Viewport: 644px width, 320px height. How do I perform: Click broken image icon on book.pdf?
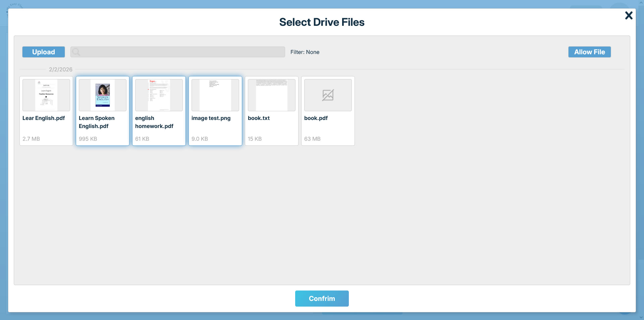coord(328,95)
